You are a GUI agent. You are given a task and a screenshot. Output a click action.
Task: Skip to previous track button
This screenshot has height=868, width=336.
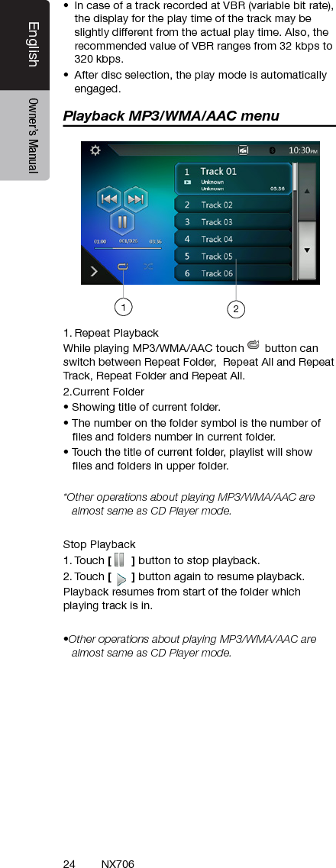tap(110, 198)
